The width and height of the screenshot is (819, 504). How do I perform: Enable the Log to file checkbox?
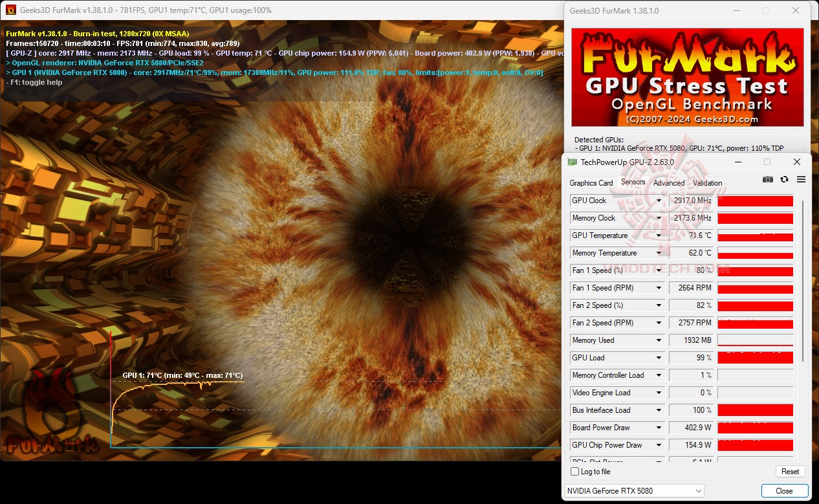click(x=575, y=472)
